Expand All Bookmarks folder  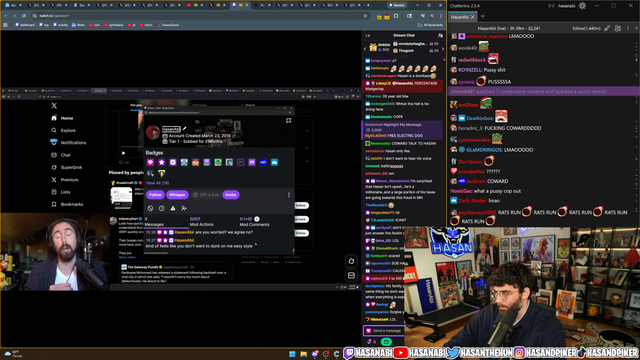coord(430,25)
